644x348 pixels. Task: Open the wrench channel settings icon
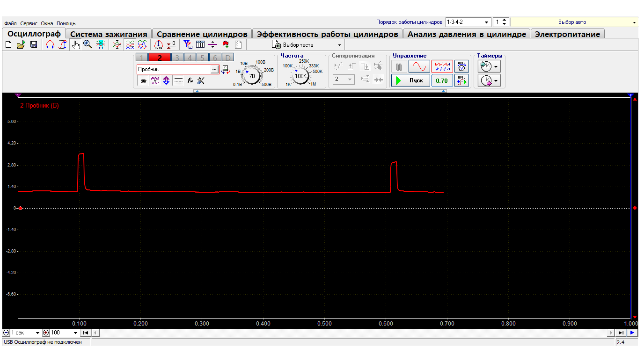[201, 80]
